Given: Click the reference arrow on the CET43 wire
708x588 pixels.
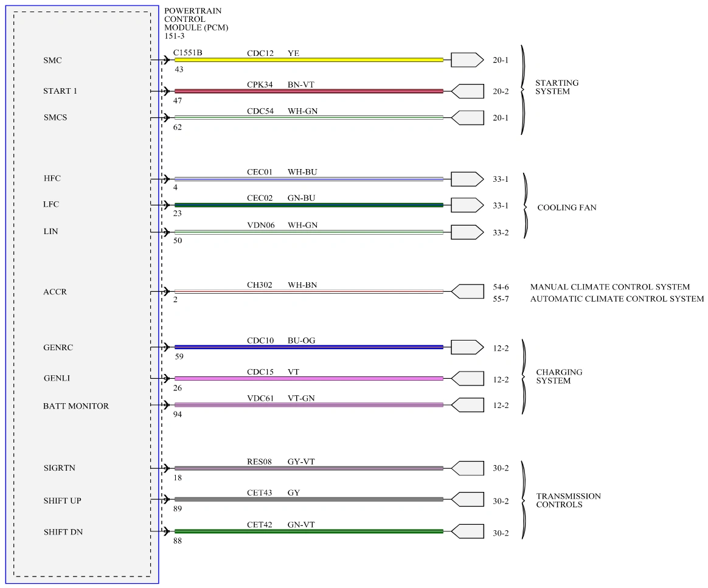Looking at the screenshot, I should (x=467, y=499).
